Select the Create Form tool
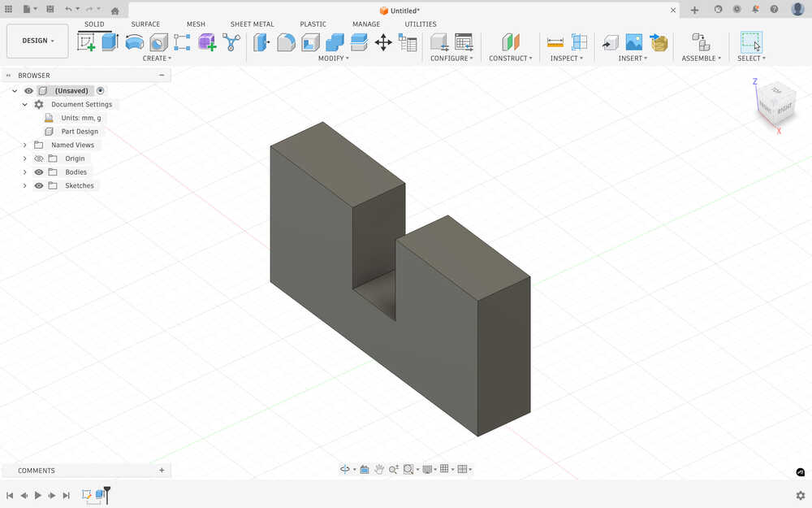 pyautogui.click(x=206, y=42)
